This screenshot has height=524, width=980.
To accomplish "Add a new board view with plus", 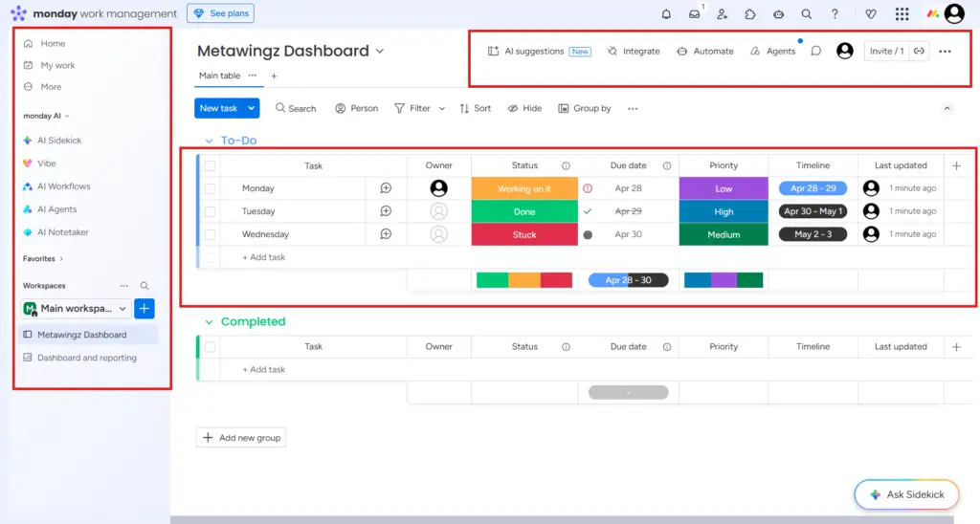I will click(274, 76).
